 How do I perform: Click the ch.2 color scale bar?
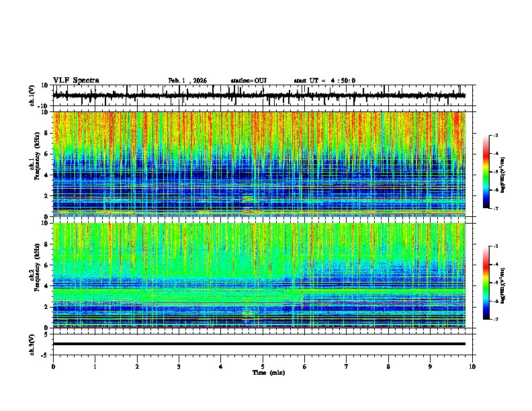(x=486, y=283)
